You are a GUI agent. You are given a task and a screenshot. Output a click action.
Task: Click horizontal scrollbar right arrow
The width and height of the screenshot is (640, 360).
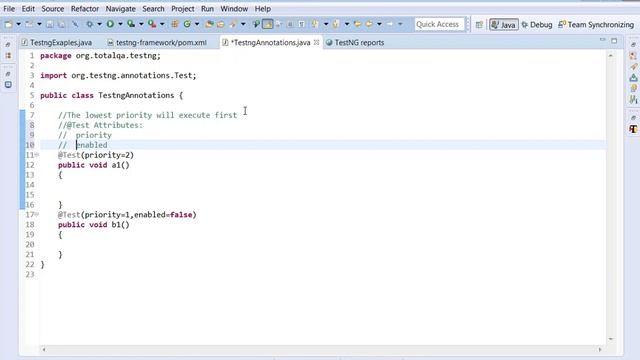600,349
